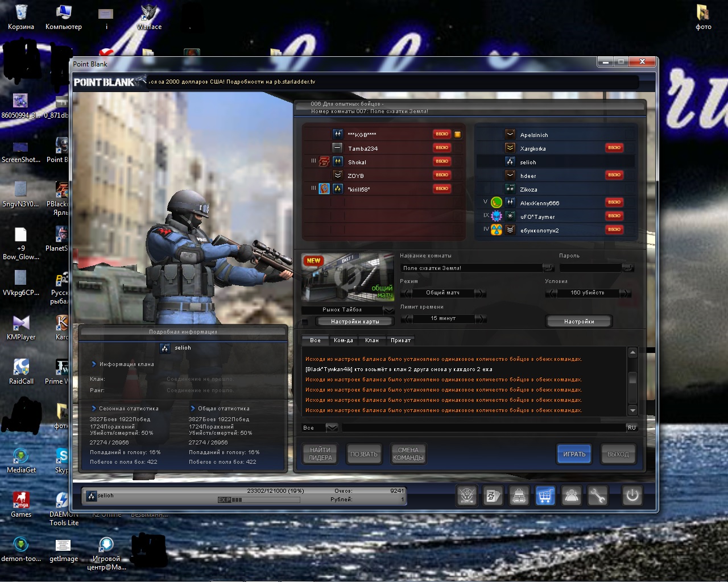The width and height of the screenshot is (728, 582).
Task: Click the RU language indicator in chat
Action: [x=632, y=427]
